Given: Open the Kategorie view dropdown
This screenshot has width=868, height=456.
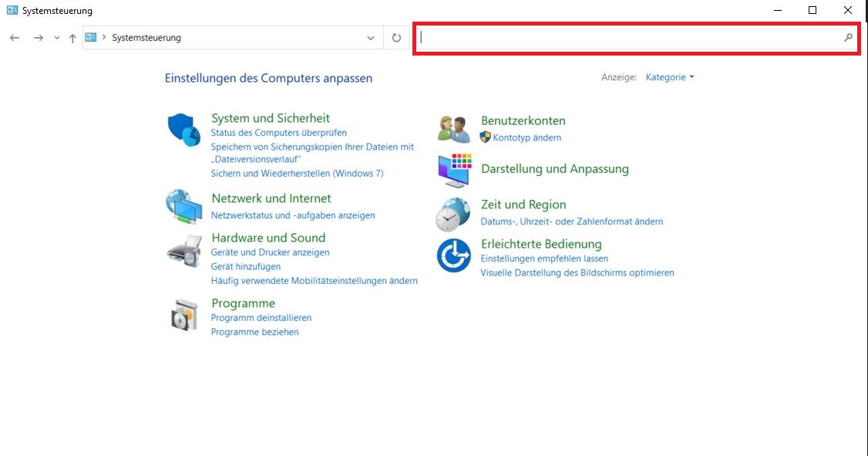Looking at the screenshot, I should tap(669, 77).
